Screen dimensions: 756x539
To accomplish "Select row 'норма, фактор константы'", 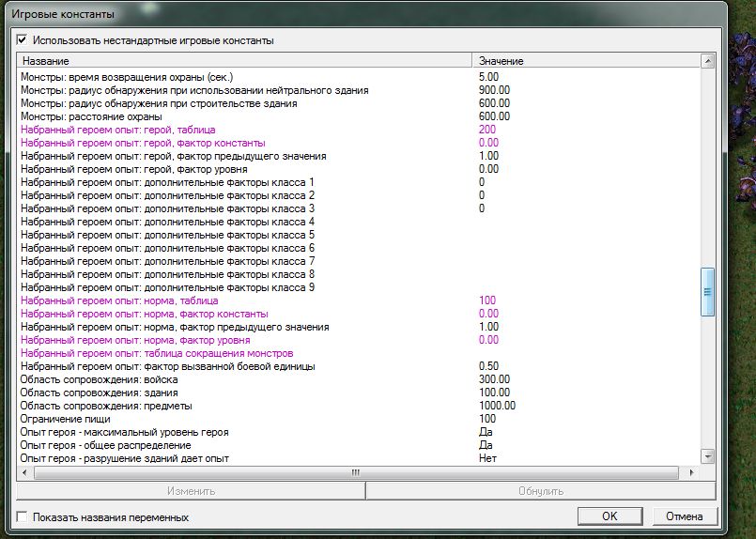I will (x=359, y=314).
